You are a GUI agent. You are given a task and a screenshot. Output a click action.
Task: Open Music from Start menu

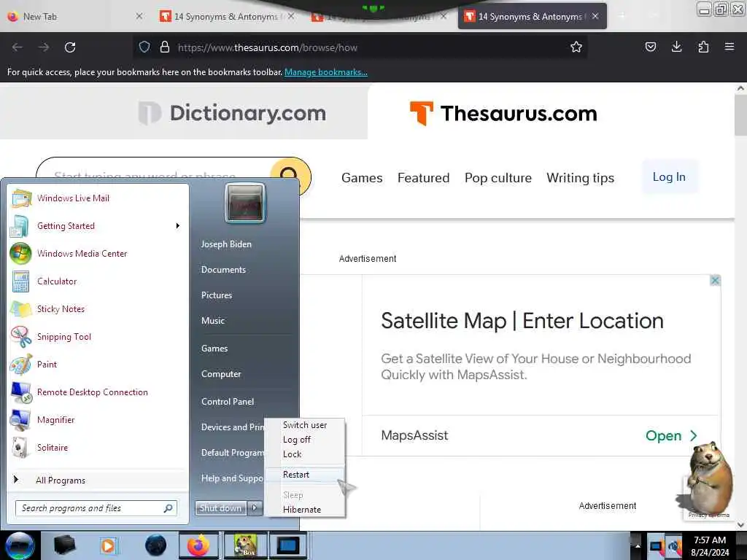click(213, 321)
